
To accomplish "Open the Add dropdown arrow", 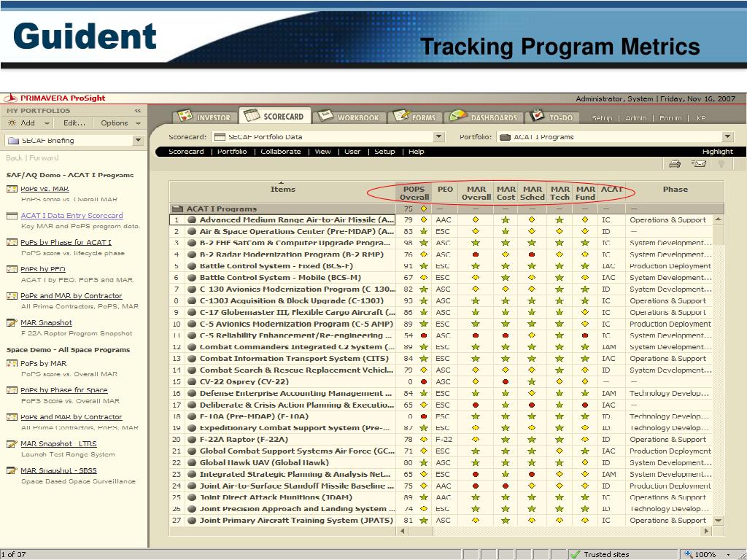I will click(x=47, y=123).
